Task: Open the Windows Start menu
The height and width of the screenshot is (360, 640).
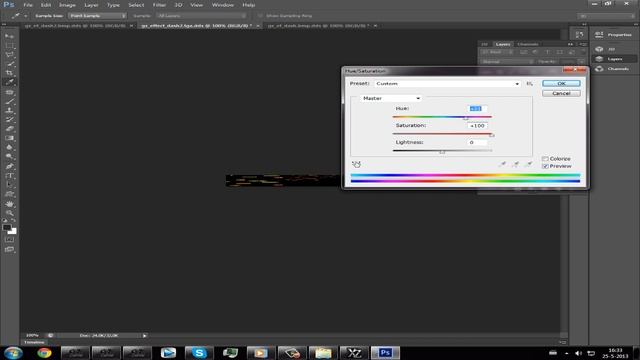Action: pyautogui.click(x=13, y=353)
